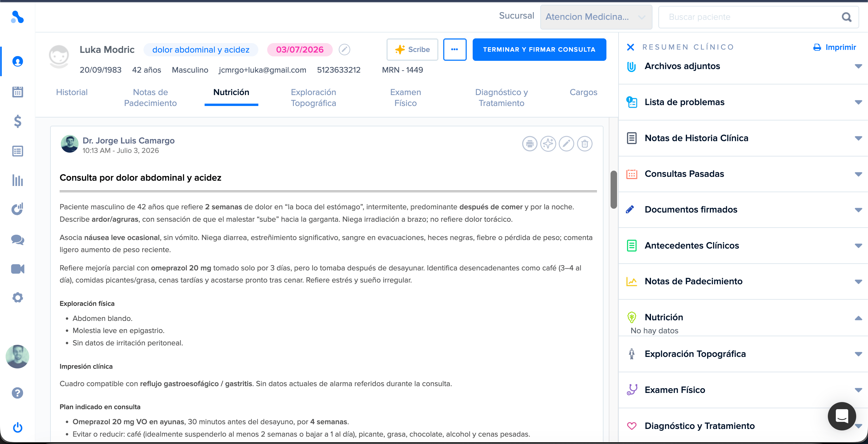The height and width of the screenshot is (444, 868).
Task: Open the settings gear icon in sidebar
Action: coord(17,298)
